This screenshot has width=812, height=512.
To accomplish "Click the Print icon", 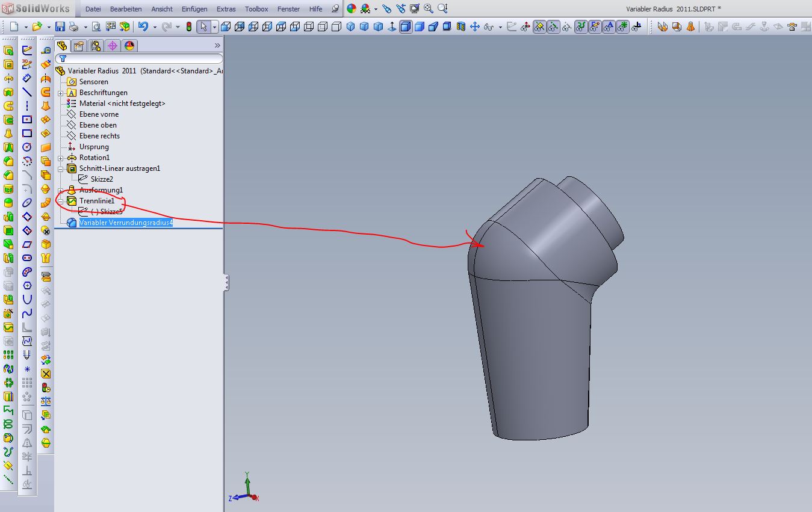I will tap(73, 26).
